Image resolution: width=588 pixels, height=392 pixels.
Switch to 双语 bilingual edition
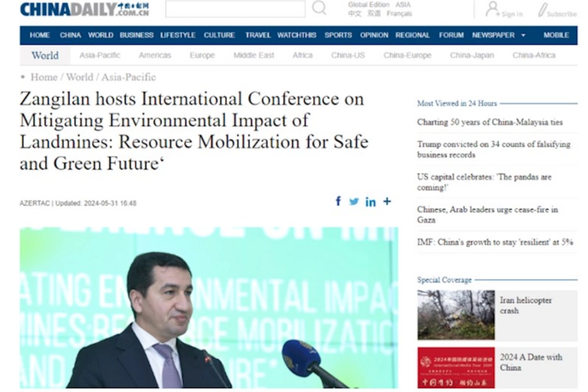[x=374, y=14]
